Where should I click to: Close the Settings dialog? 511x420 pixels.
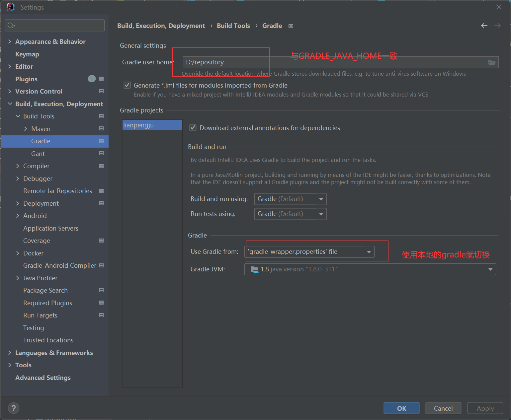click(499, 7)
